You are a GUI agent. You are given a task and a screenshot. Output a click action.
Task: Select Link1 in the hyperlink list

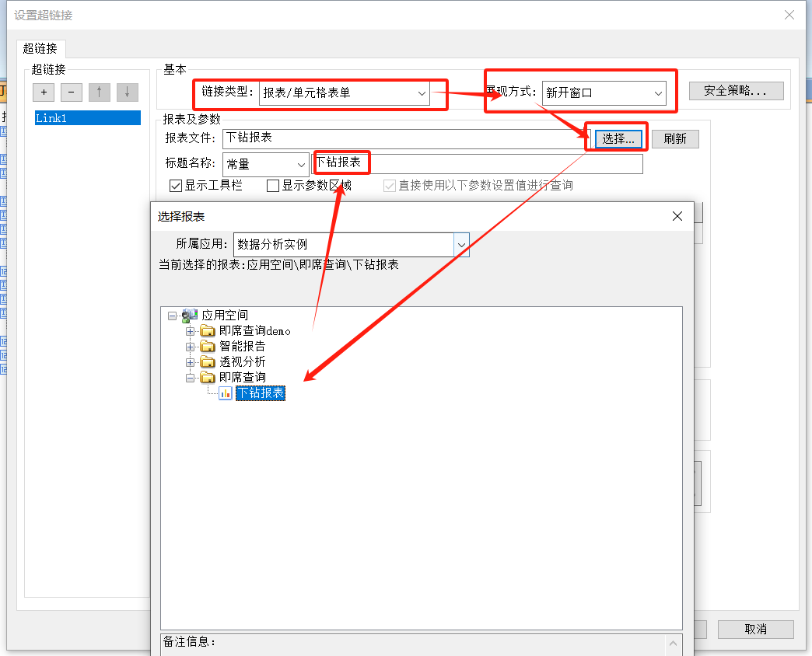click(x=87, y=118)
